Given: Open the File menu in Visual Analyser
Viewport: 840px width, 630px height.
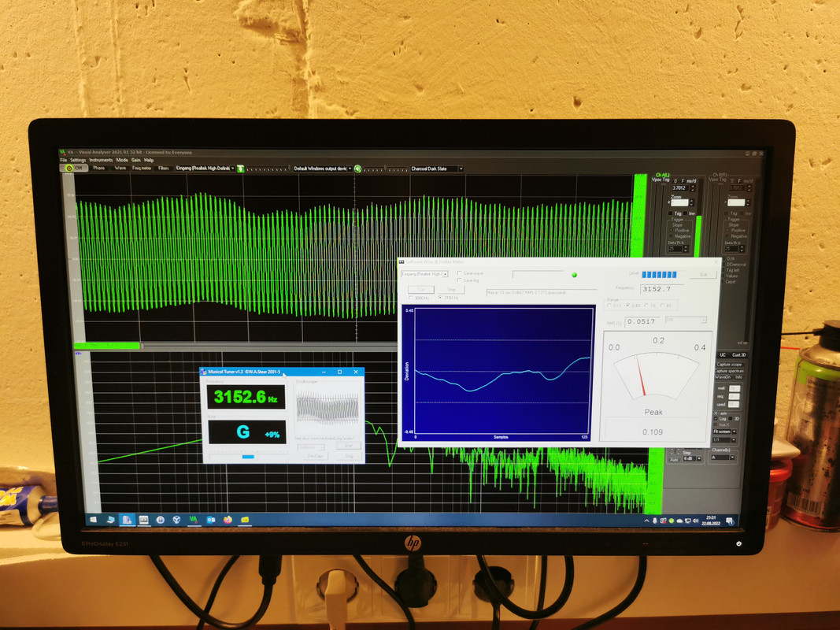Looking at the screenshot, I should point(63,160).
